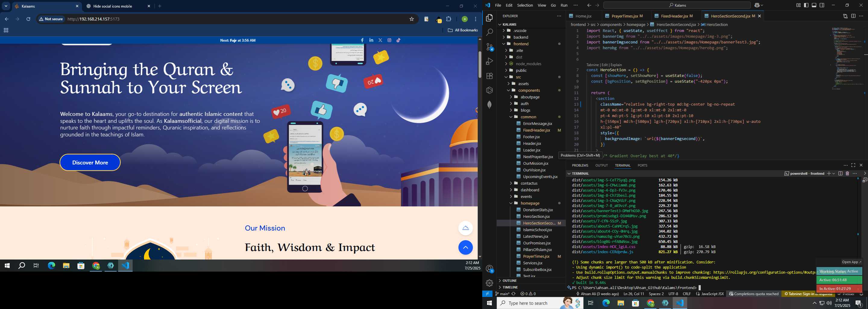Click the Discover More button
Image resolution: width=868 pixels, height=309 pixels.
(90, 163)
